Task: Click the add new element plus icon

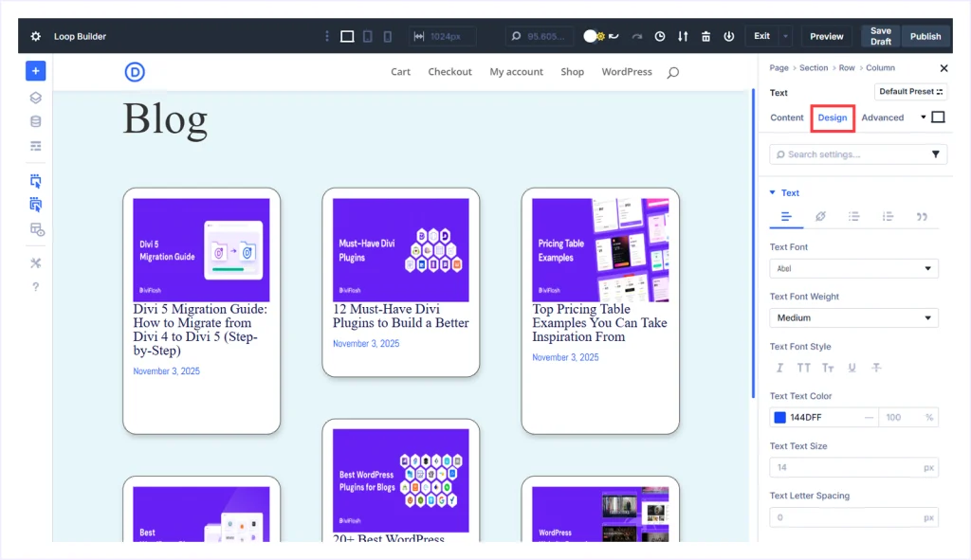Action: [x=35, y=70]
